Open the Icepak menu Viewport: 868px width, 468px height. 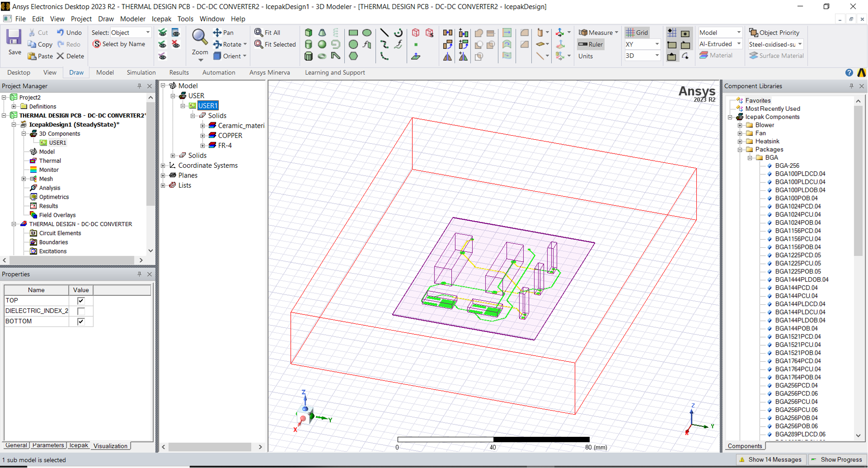(x=161, y=19)
